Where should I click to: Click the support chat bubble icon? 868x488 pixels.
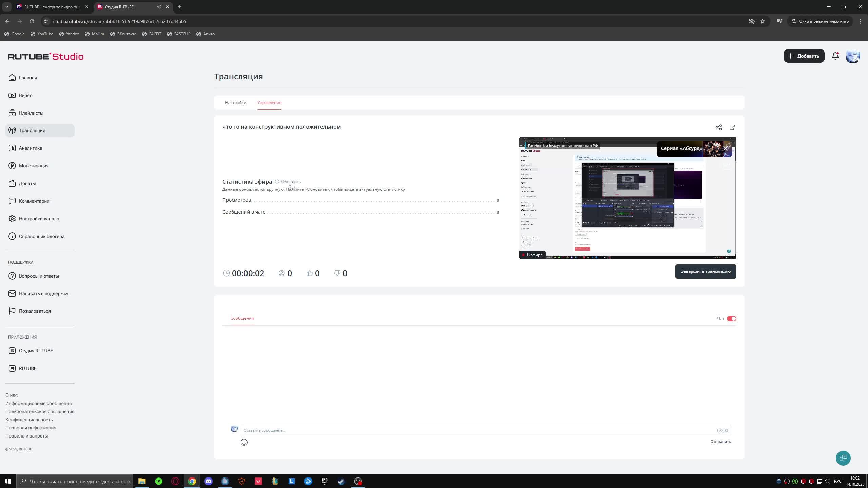[843, 458]
